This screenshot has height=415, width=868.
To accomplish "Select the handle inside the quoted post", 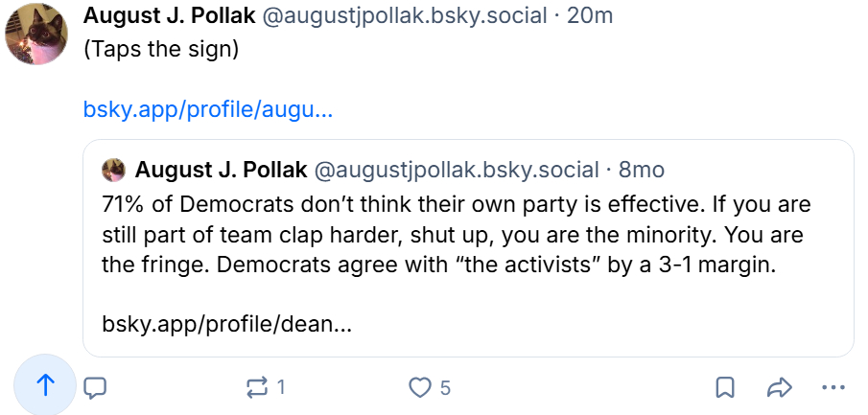I will (457, 171).
